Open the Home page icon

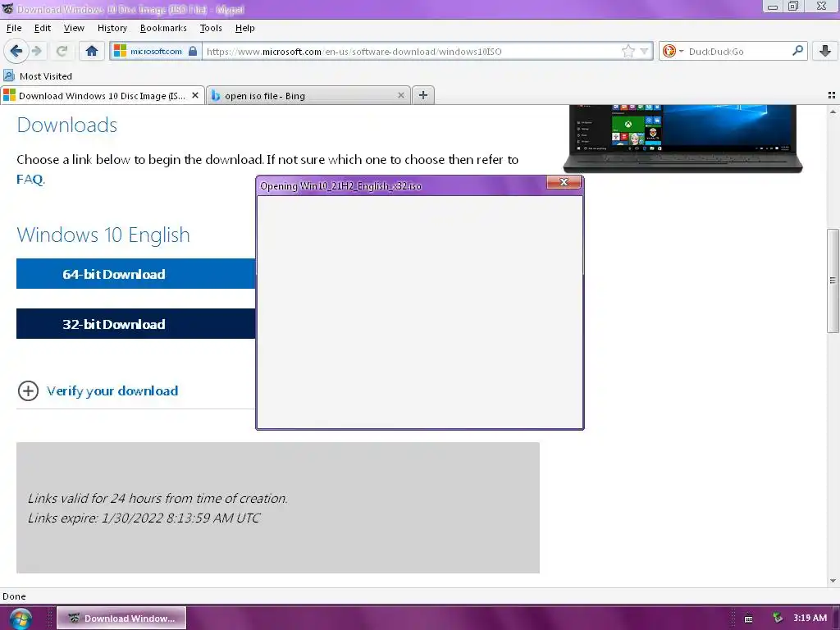coord(92,51)
